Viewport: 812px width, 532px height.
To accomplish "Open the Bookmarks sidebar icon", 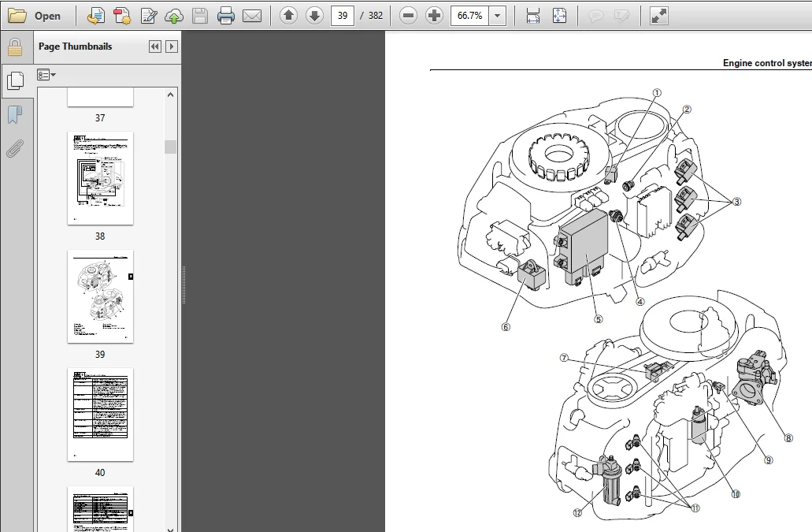I will (x=15, y=115).
